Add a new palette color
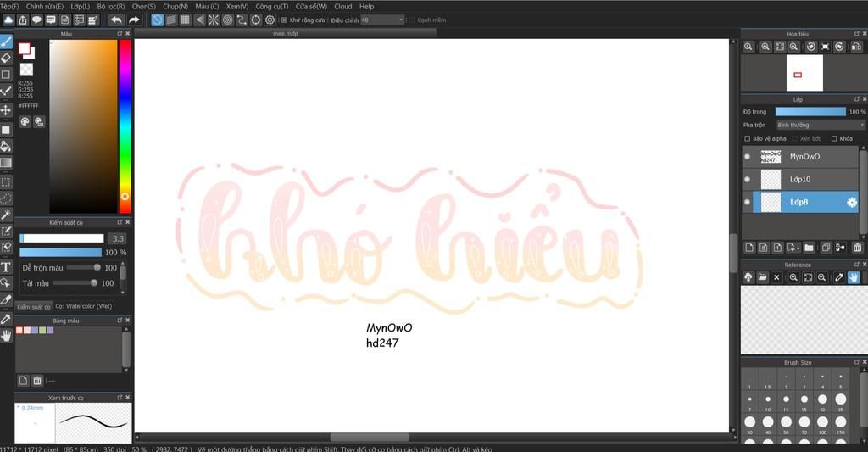 point(23,381)
